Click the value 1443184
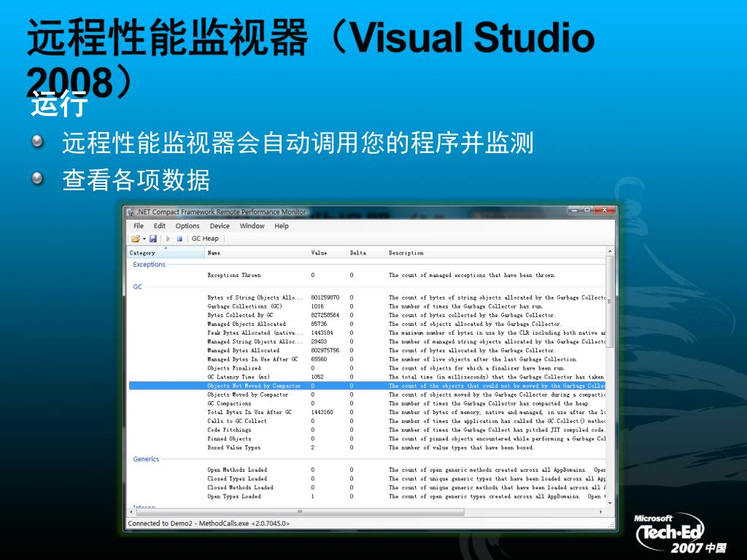The height and width of the screenshot is (560, 747). pyautogui.click(x=322, y=332)
